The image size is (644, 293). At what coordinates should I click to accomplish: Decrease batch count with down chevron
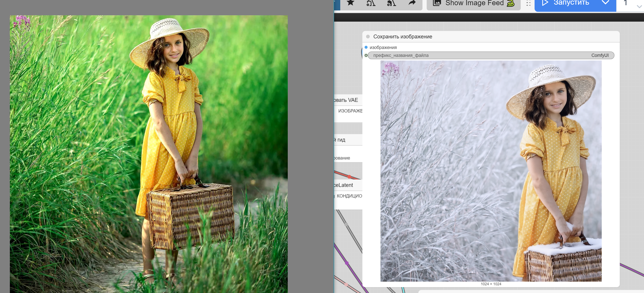(x=639, y=7)
